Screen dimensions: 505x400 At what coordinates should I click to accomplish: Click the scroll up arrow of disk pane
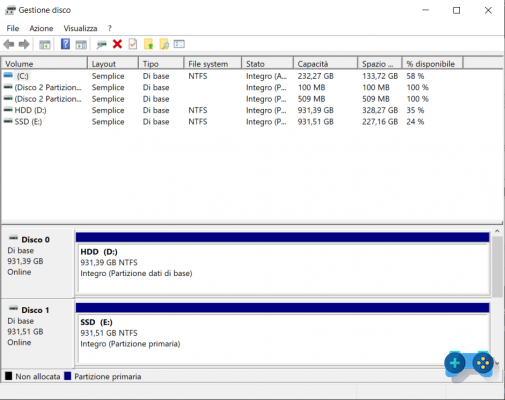(497, 231)
